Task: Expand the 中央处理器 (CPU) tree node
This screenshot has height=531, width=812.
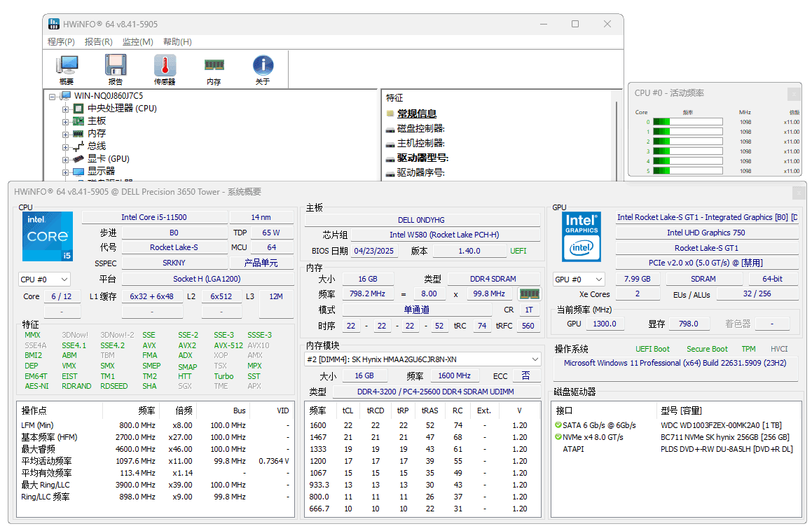Action: pos(67,108)
